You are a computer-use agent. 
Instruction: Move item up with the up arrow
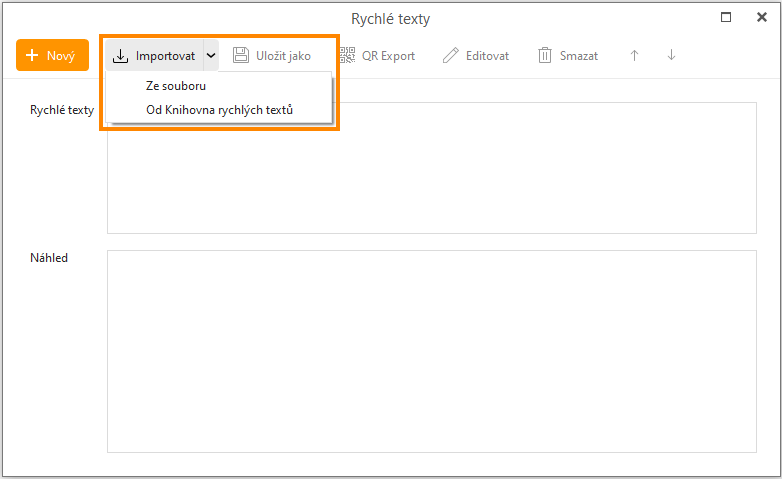(634, 56)
